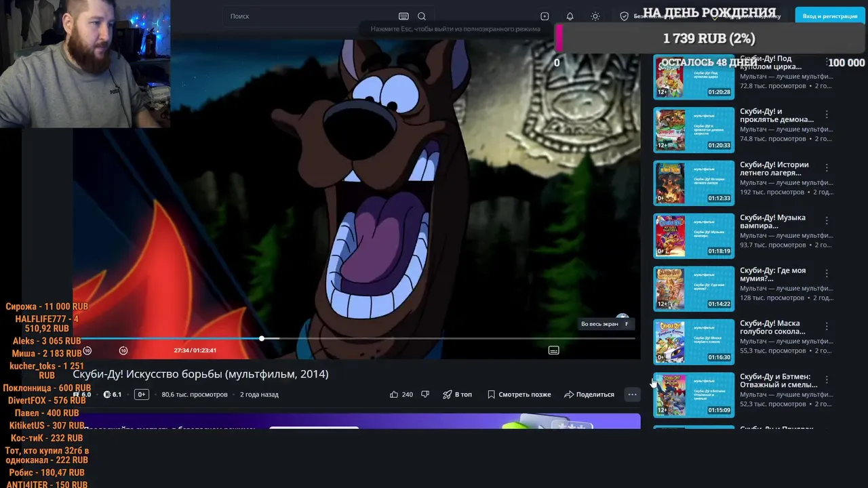The image size is (868, 488).
Task: Skip forward 10 seconds in the player
Action: coord(123,350)
